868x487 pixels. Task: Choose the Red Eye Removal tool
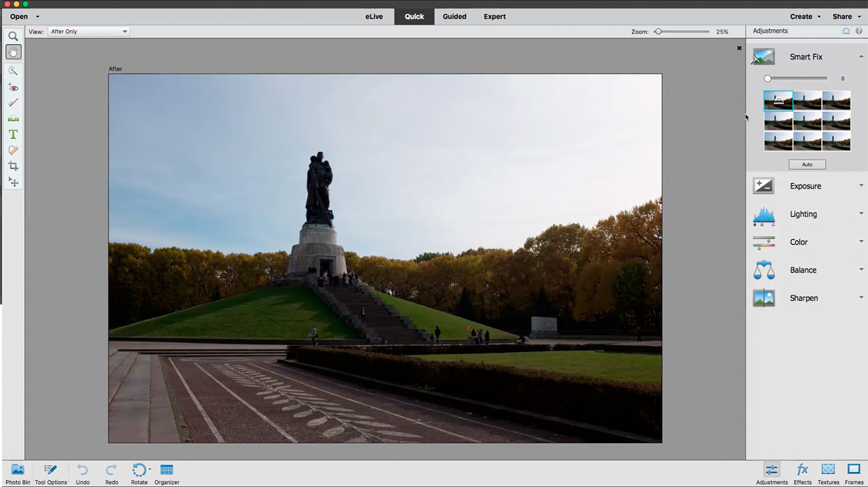[13, 87]
